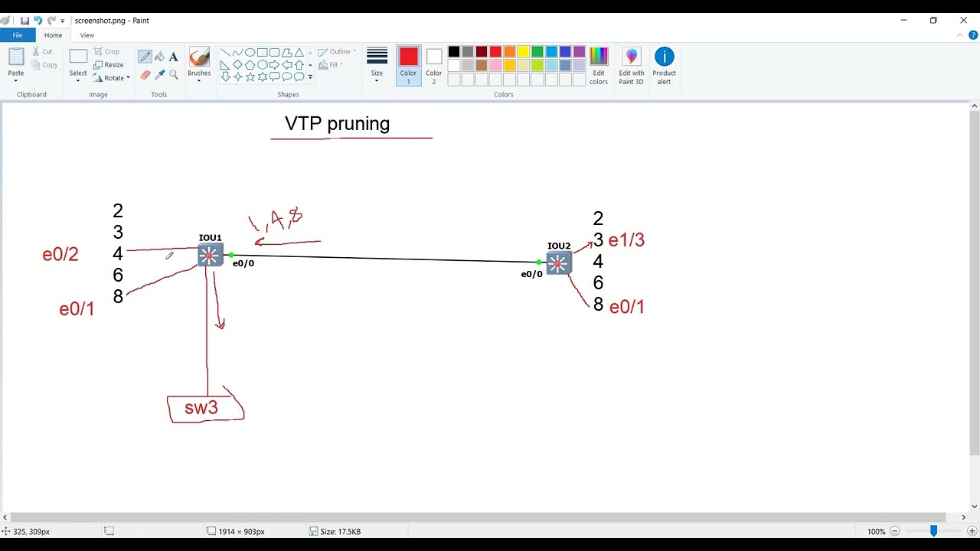Image resolution: width=980 pixels, height=551 pixels.
Task: Click the zoom in plus button
Action: (x=972, y=531)
